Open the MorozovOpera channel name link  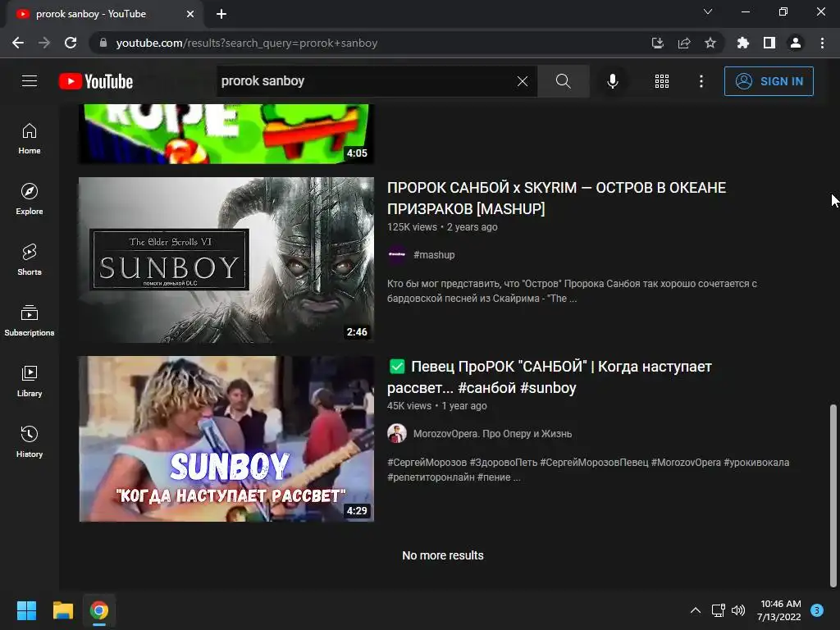[x=492, y=433]
